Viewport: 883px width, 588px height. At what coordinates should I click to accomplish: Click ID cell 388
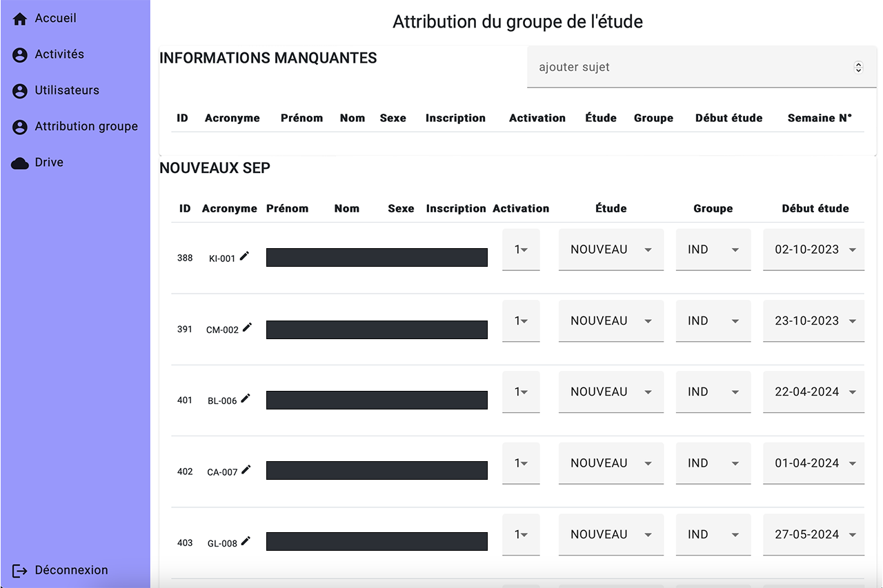[x=185, y=258]
